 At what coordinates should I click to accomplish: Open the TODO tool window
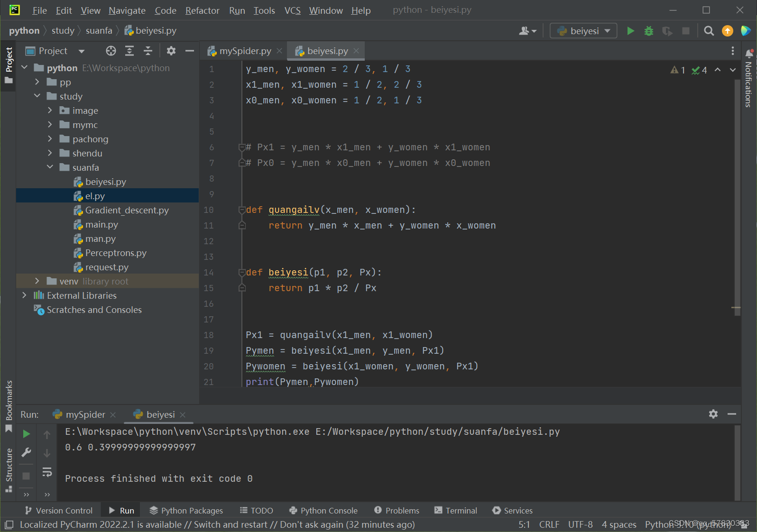(257, 511)
